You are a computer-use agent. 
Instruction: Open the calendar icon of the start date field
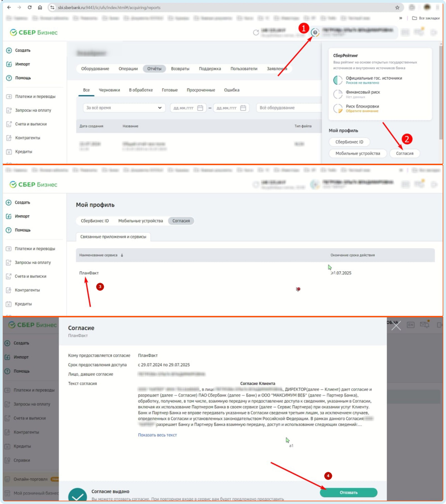[x=200, y=108]
